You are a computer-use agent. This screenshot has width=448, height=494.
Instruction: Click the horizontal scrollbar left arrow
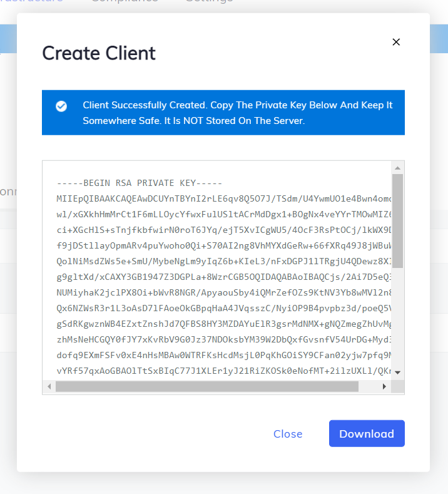tap(49, 387)
